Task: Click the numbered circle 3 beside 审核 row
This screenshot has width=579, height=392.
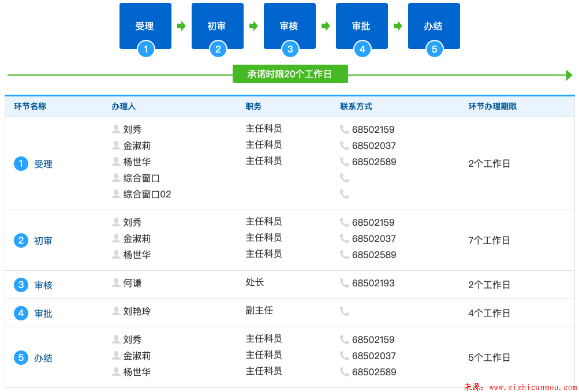Action: coord(21,285)
